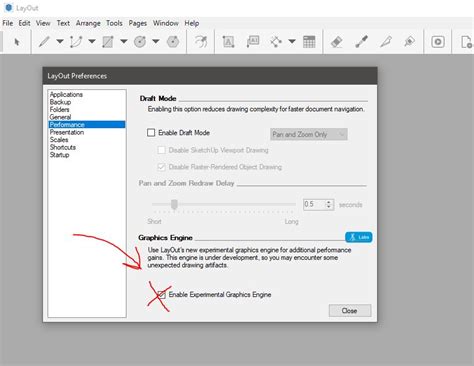Decrease redraw delay with spinner down arrow
The width and height of the screenshot is (474, 366).
(x=329, y=207)
